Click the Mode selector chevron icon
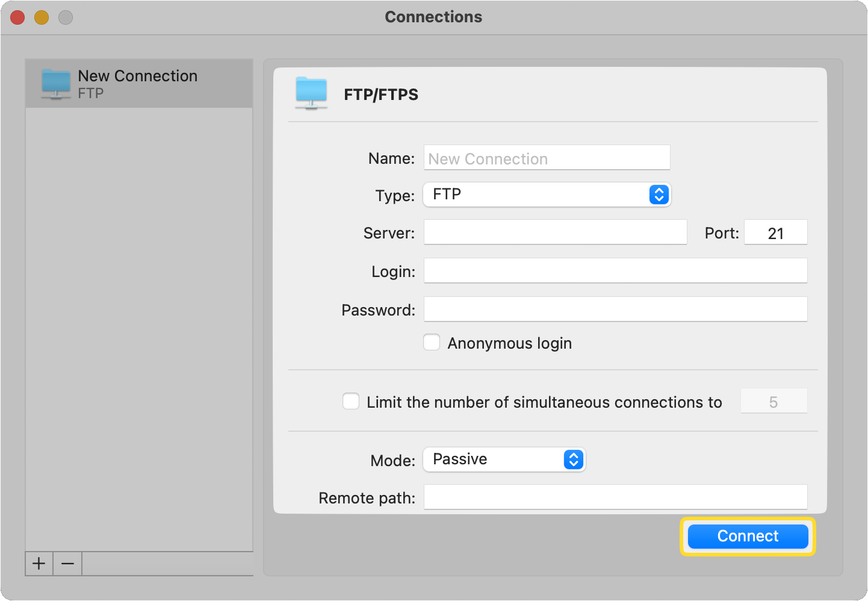Screen dimensions: 868x601 coord(574,459)
